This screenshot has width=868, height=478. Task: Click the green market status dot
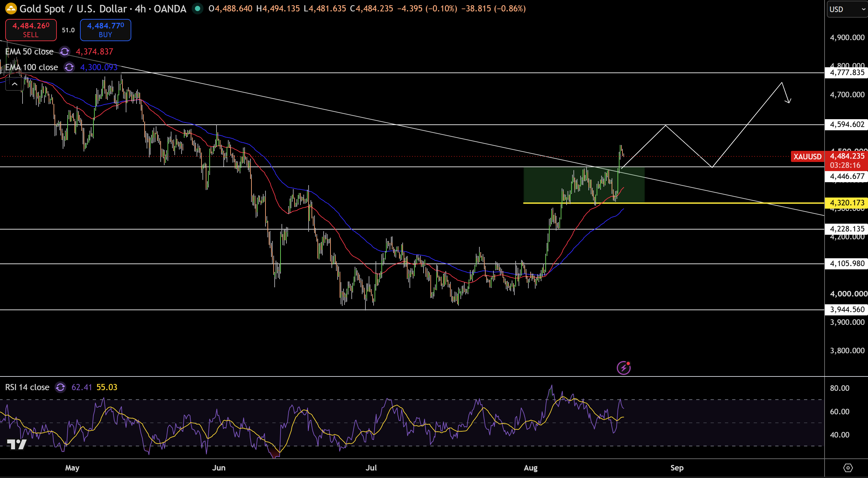point(198,9)
